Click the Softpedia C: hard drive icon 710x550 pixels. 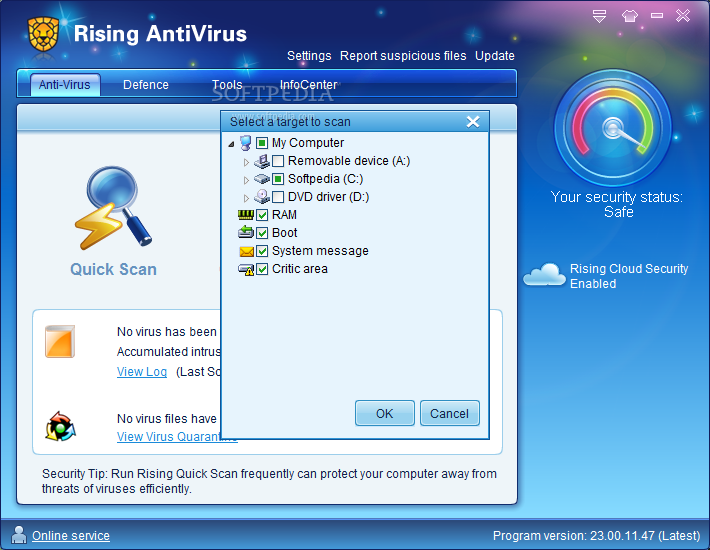pos(262,179)
